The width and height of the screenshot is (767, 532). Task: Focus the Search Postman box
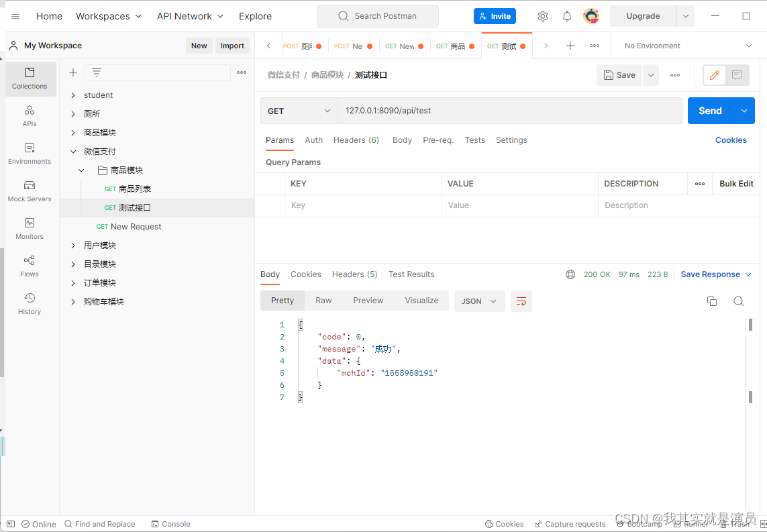click(x=378, y=16)
